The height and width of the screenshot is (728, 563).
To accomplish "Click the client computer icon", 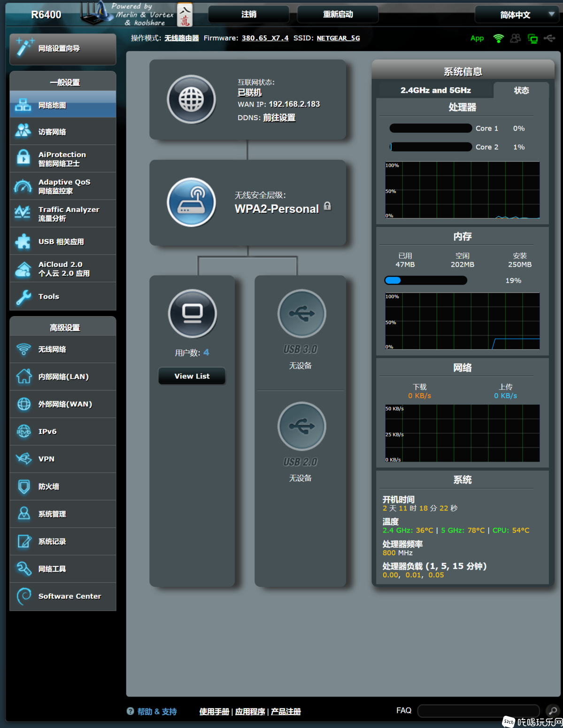I will pos(193,313).
